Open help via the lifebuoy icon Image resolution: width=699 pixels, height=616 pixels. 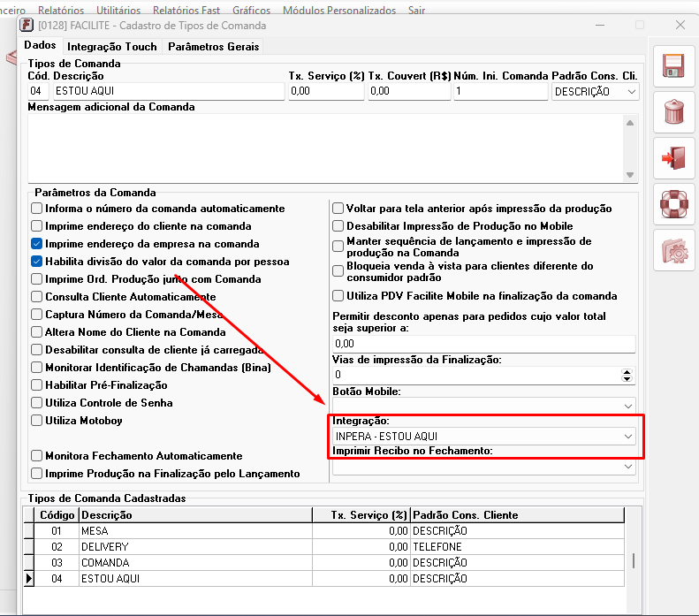(x=673, y=204)
